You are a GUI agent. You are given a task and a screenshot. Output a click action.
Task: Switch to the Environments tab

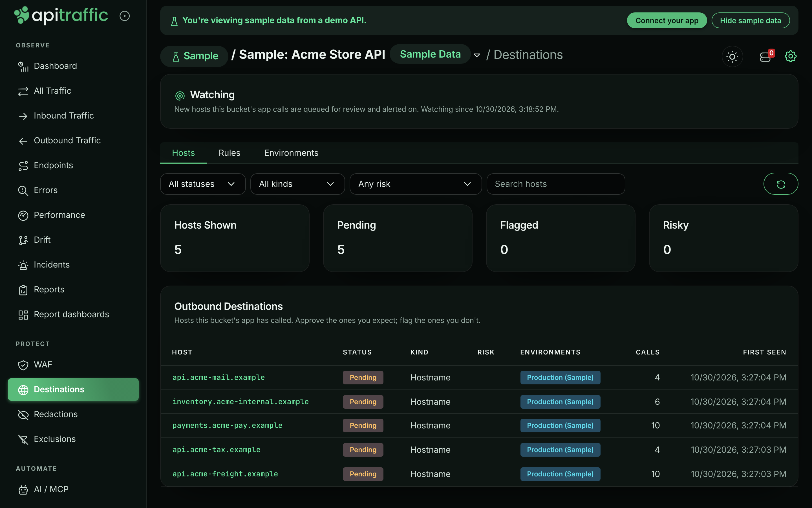(x=291, y=153)
